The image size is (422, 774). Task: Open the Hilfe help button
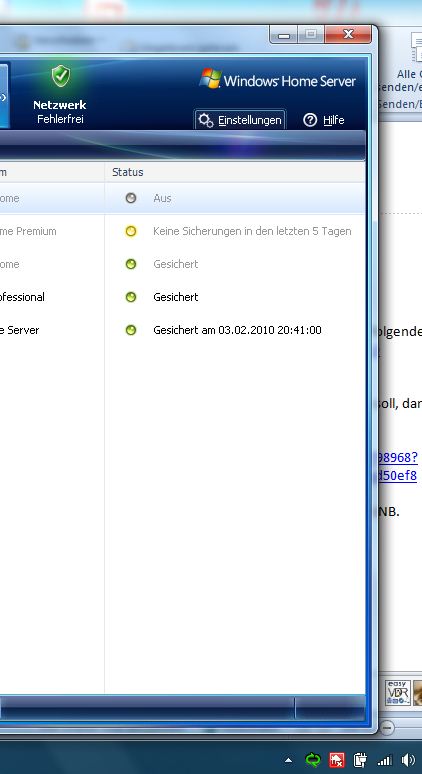[324, 120]
